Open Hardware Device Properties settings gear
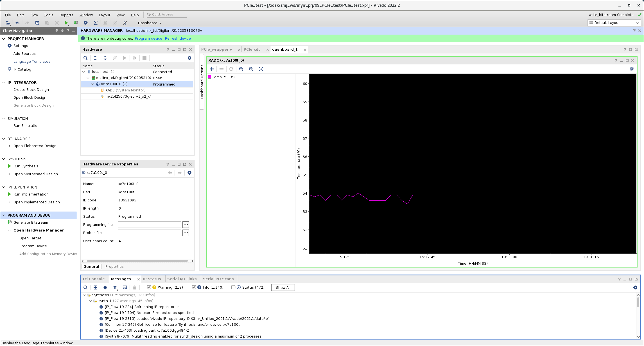 (189, 173)
